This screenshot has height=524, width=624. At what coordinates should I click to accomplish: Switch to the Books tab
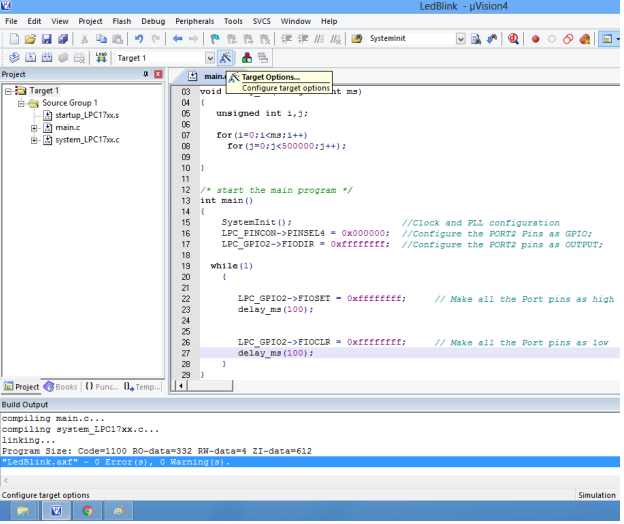pyautogui.click(x=60, y=386)
